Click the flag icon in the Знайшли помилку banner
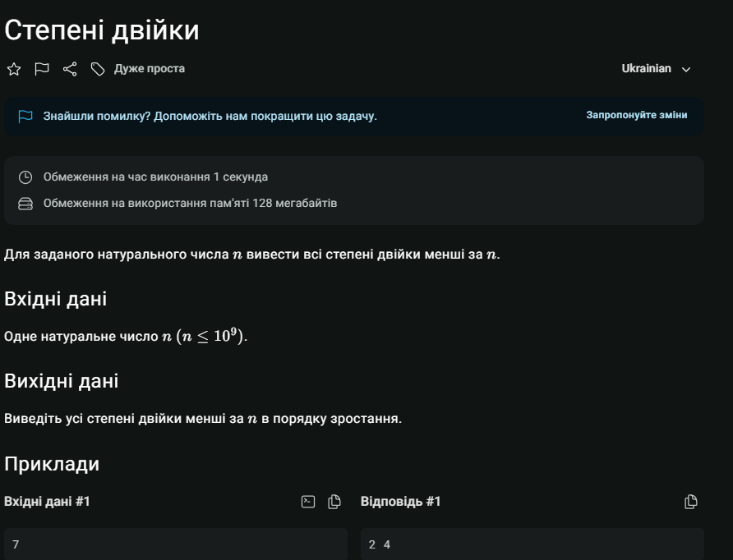 tap(25, 117)
